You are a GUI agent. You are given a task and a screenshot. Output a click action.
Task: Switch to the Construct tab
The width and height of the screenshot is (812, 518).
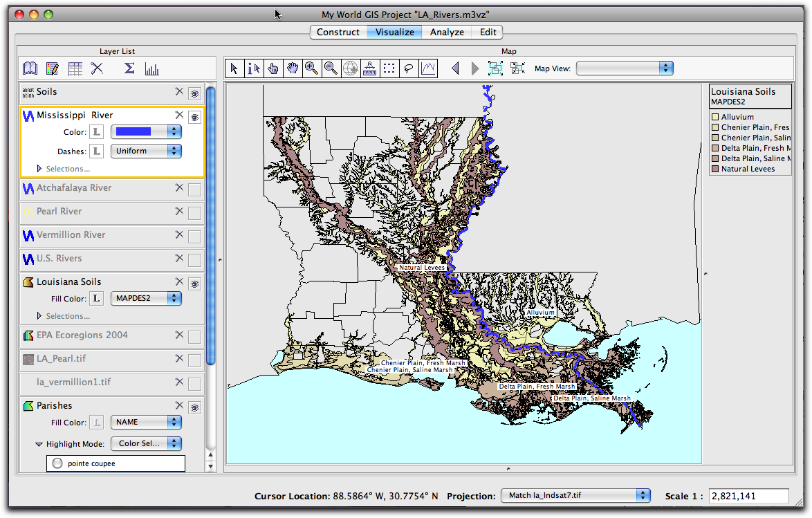pyautogui.click(x=338, y=32)
